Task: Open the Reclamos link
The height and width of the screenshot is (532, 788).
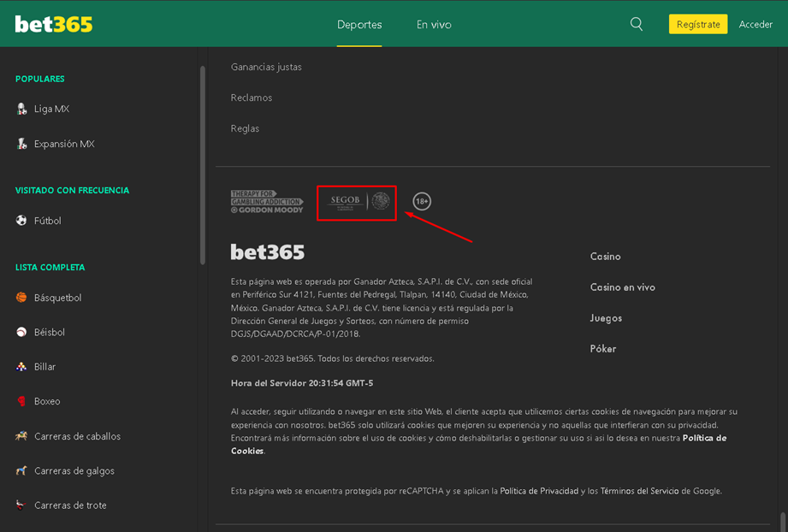Action: pos(252,98)
